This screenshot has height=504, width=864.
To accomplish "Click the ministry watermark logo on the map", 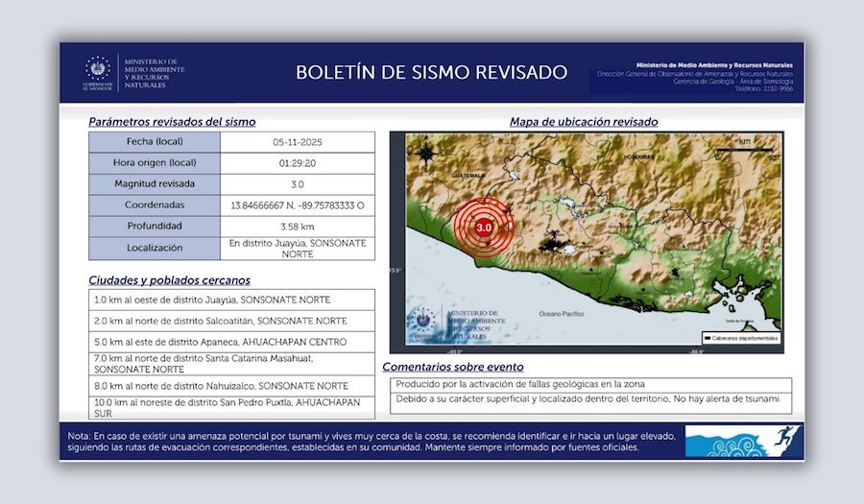I will click(x=424, y=323).
